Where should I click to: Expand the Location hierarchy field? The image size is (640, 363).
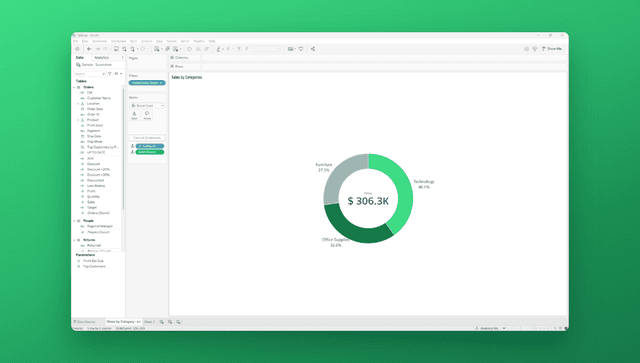pyautogui.click(x=78, y=104)
